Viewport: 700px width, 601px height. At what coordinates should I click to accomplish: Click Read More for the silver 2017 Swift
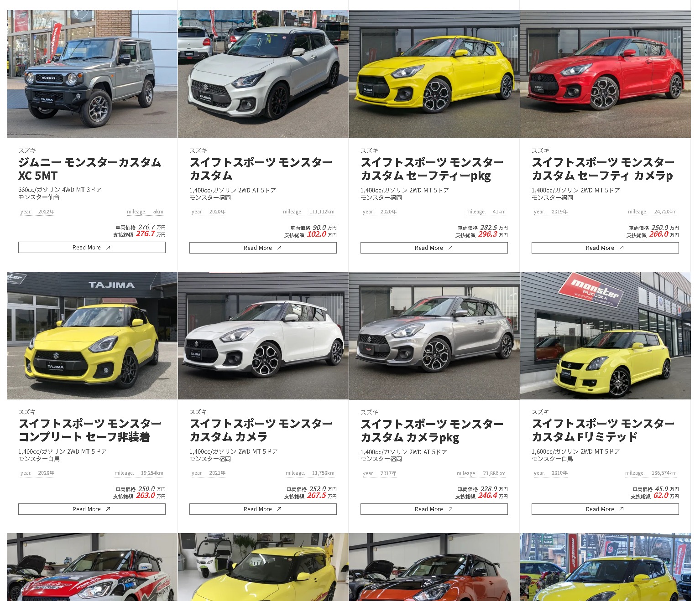tap(434, 509)
